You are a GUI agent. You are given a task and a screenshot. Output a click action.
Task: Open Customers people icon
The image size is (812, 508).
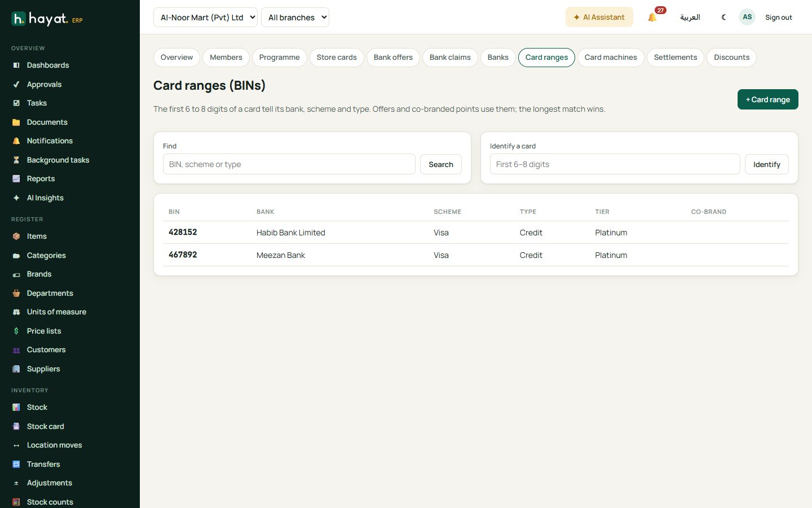[x=16, y=350]
